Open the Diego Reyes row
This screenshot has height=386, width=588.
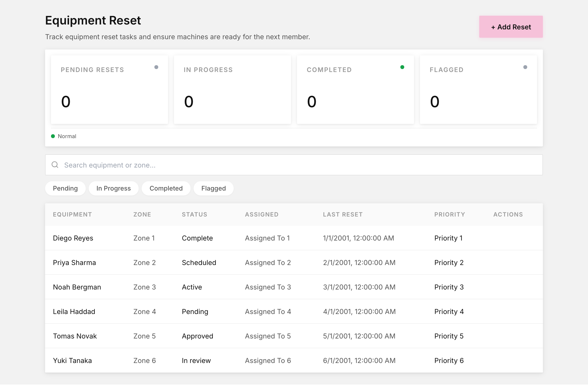[x=294, y=238]
